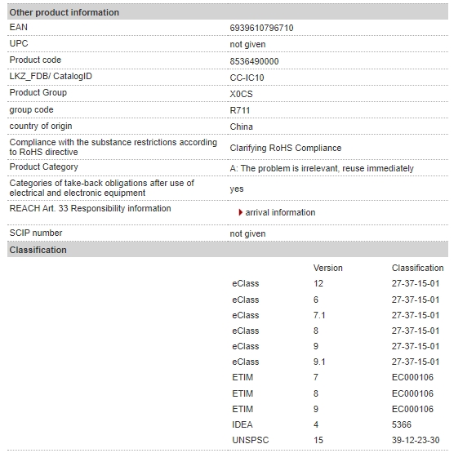The image size is (476, 453).
Task: Click the CatalogID value CC-IC10
Action: click(x=247, y=78)
